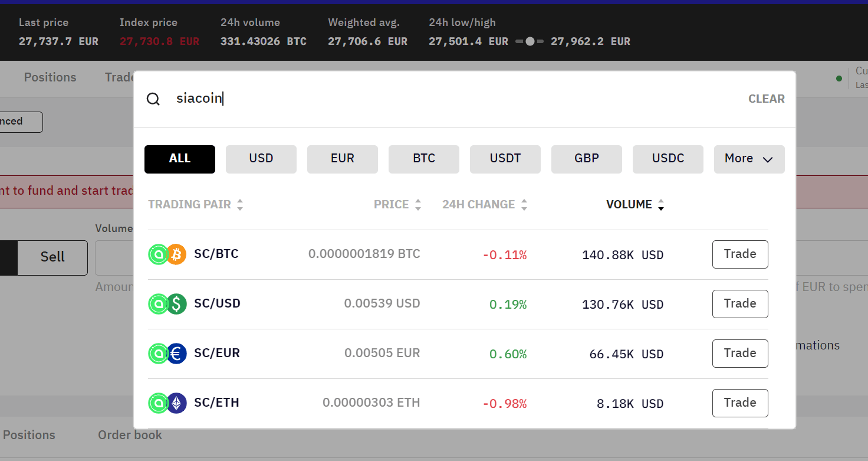Open the SC/BTC pair name
Screen dimensions: 868x461
[216, 254]
